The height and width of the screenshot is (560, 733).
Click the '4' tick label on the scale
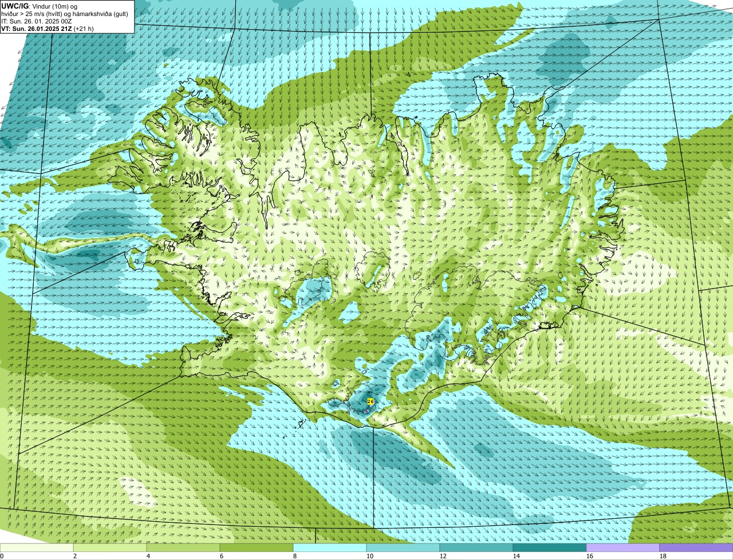[148, 556]
